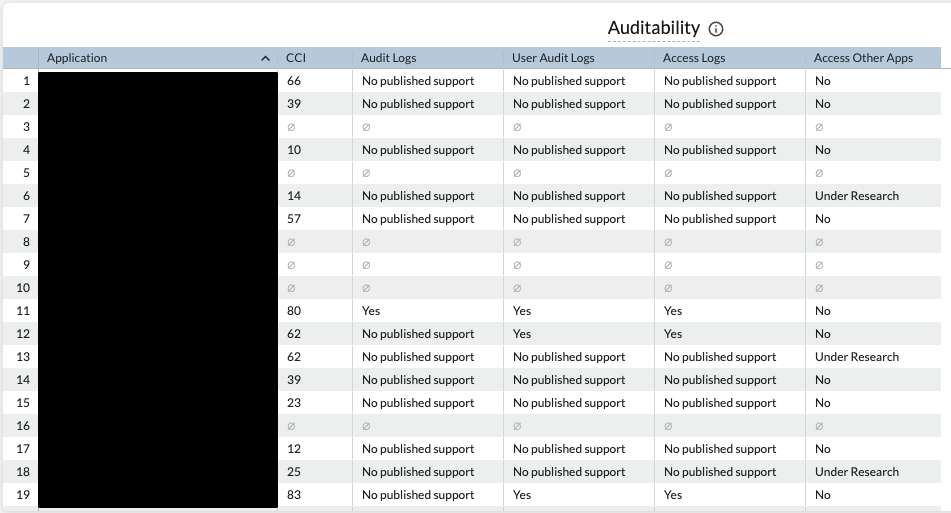Click Audit Logs 'No published support' row 12

coord(418,334)
